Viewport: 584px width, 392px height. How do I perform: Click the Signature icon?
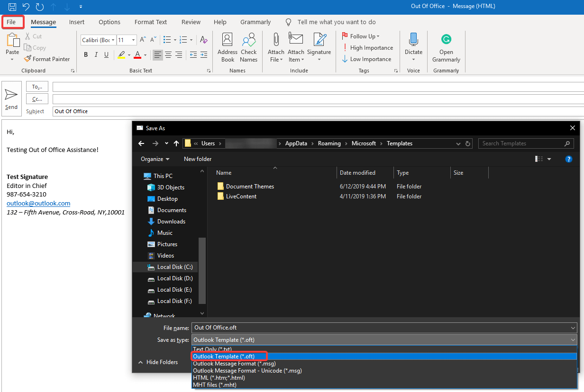[319, 47]
